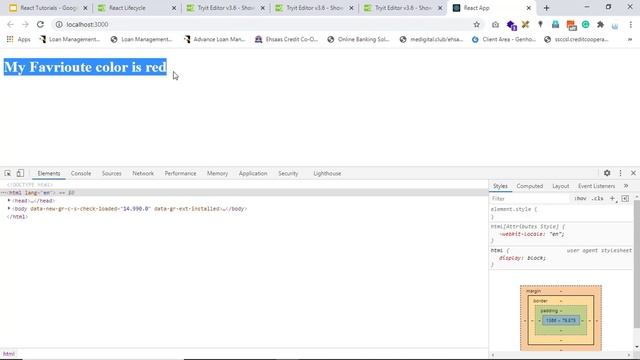Open the Memory tab
The height and width of the screenshot is (360, 640).
point(217,173)
